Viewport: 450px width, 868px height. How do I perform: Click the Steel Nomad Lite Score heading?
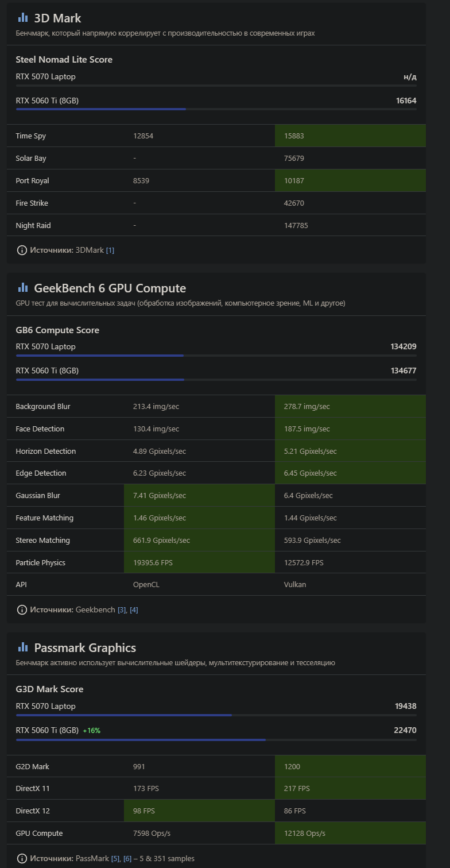point(64,59)
